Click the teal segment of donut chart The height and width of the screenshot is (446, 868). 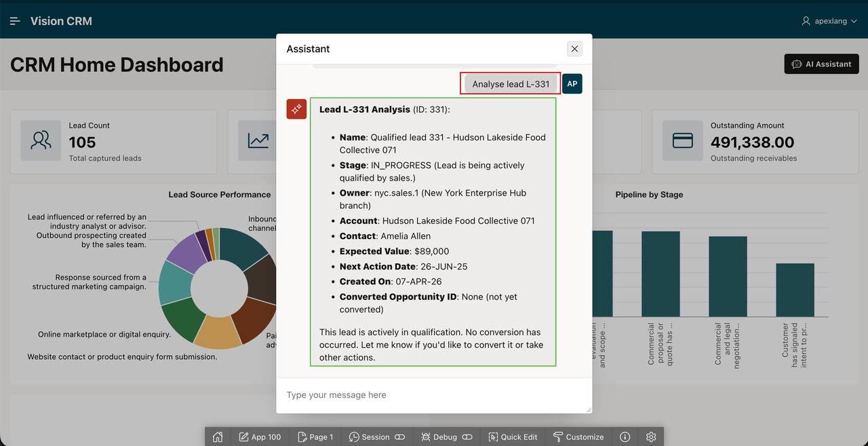(x=173, y=283)
